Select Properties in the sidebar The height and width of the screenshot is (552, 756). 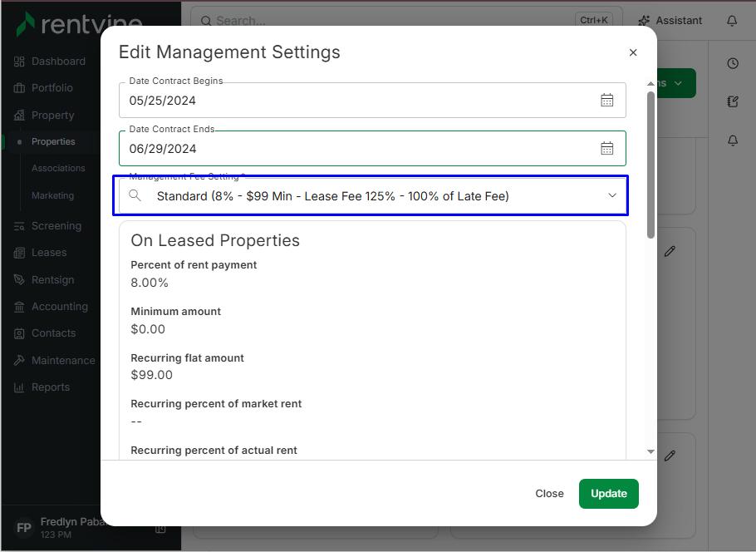tap(53, 142)
